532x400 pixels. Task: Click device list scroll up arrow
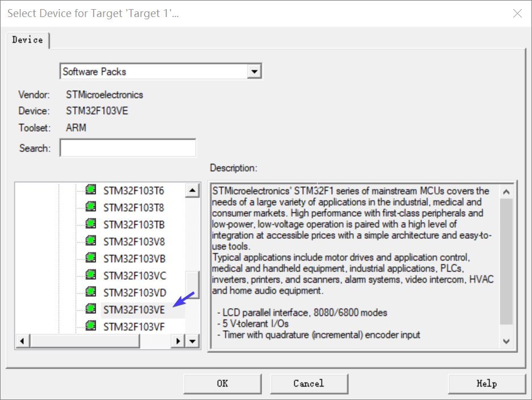coord(192,190)
